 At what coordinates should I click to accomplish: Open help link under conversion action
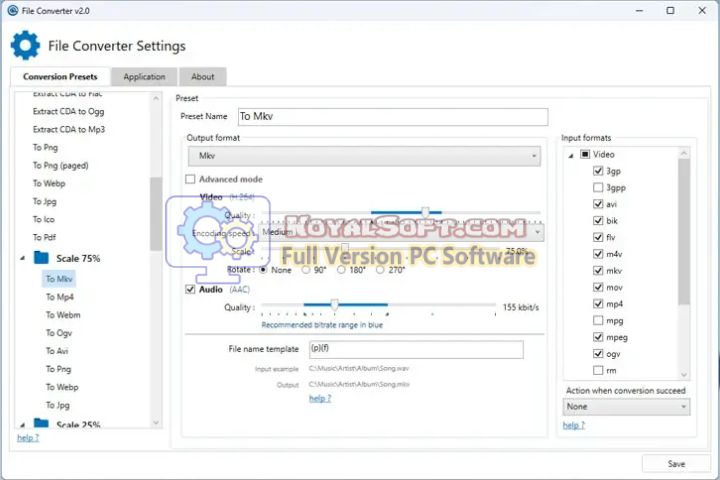[574, 425]
